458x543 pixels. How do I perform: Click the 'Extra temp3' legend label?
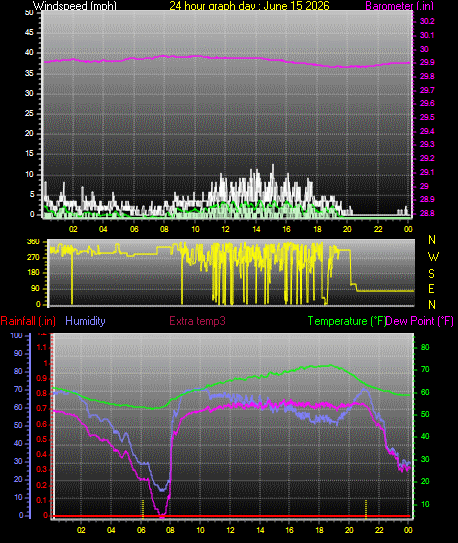197,321
